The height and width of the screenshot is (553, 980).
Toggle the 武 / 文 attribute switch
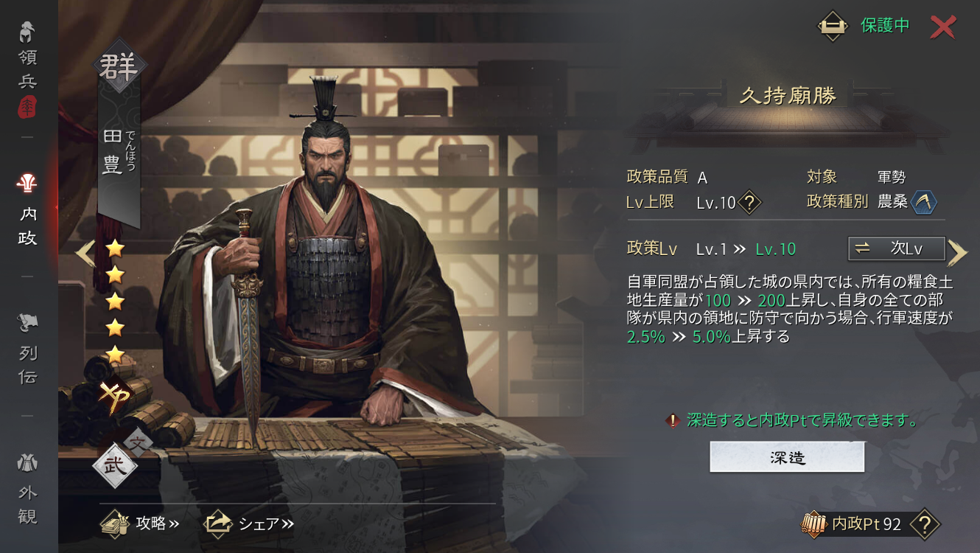[x=119, y=459]
